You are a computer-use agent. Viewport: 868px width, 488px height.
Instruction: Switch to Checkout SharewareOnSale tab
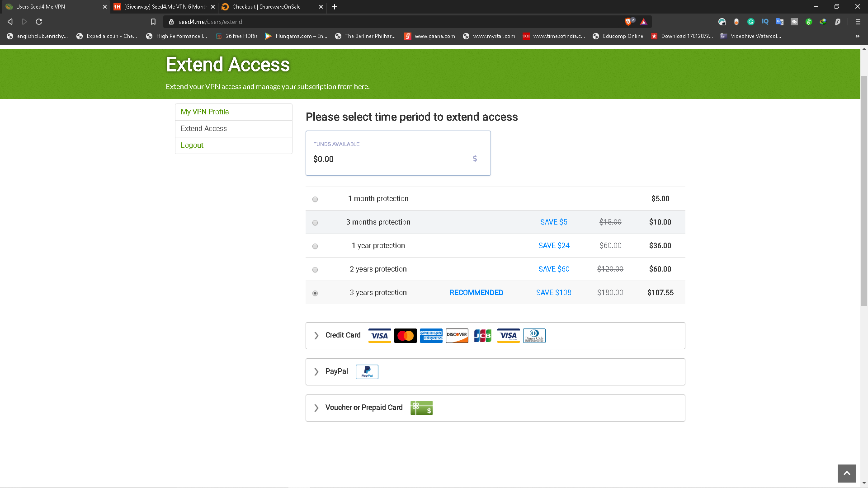click(266, 7)
